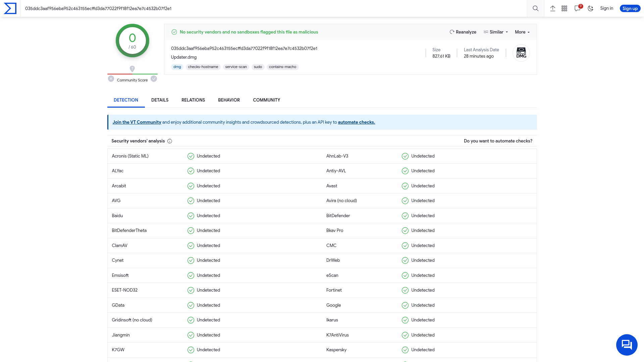Click the VirusTotal search icon

pos(535,8)
